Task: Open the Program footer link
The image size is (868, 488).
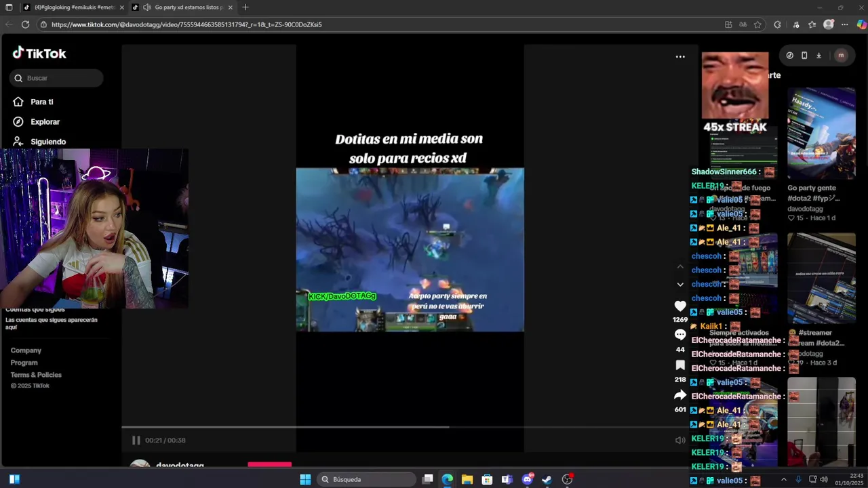Action: 24,363
